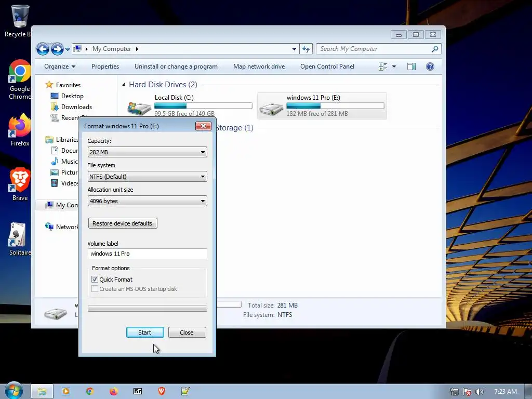Select Google Chrome desktop shortcut
532x399 pixels.
point(20,79)
